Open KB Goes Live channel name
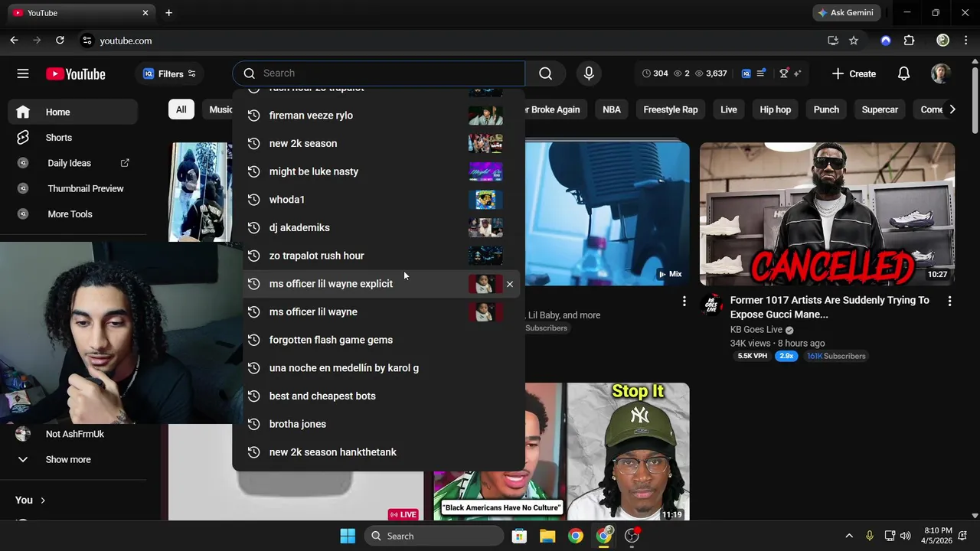This screenshot has height=551, width=980. click(x=756, y=330)
